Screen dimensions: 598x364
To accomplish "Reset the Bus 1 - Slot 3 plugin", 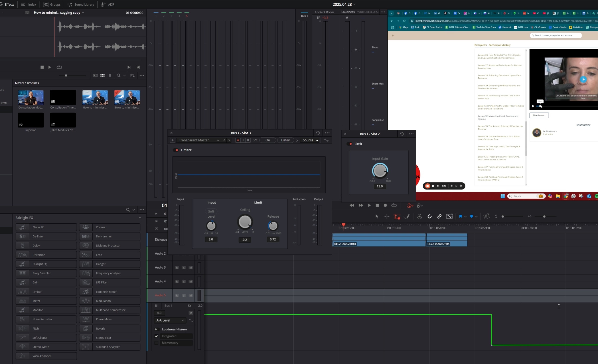I will pyautogui.click(x=318, y=133).
